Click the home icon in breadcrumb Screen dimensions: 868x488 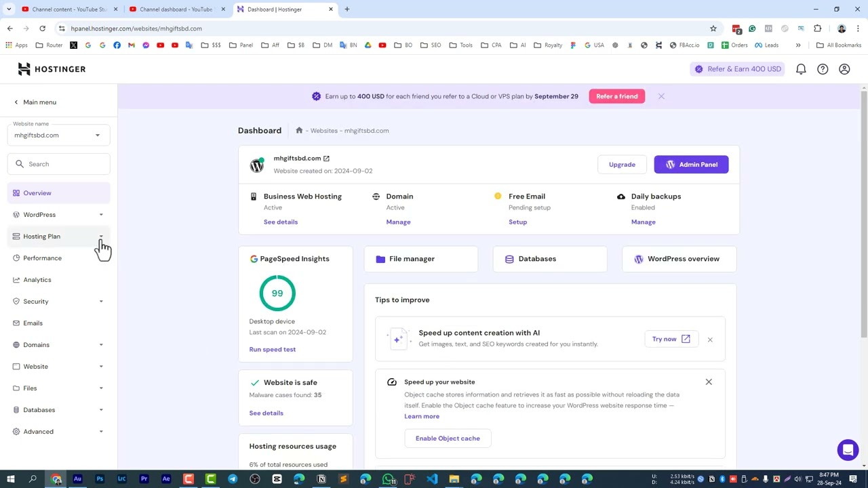tap(299, 131)
